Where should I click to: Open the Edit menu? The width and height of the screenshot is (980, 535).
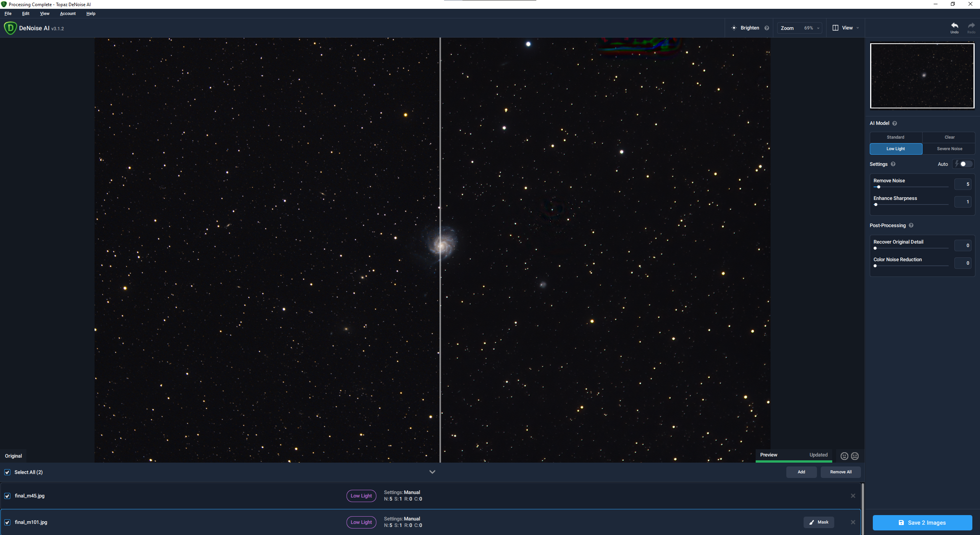pos(26,13)
